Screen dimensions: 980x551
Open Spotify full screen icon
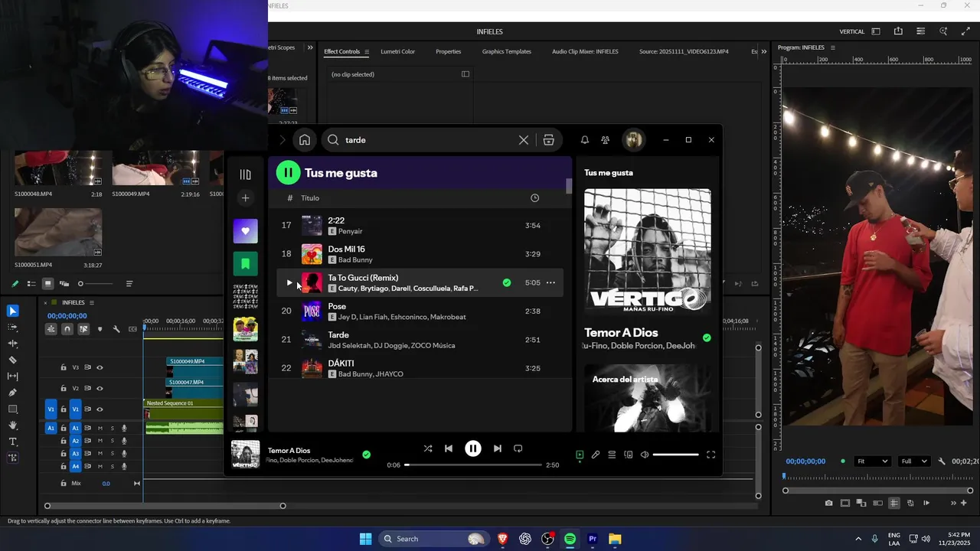(x=710, y=455)
